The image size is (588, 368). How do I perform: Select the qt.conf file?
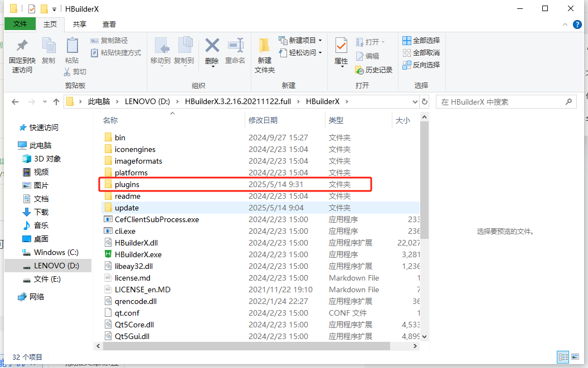[x=260, y=313]
